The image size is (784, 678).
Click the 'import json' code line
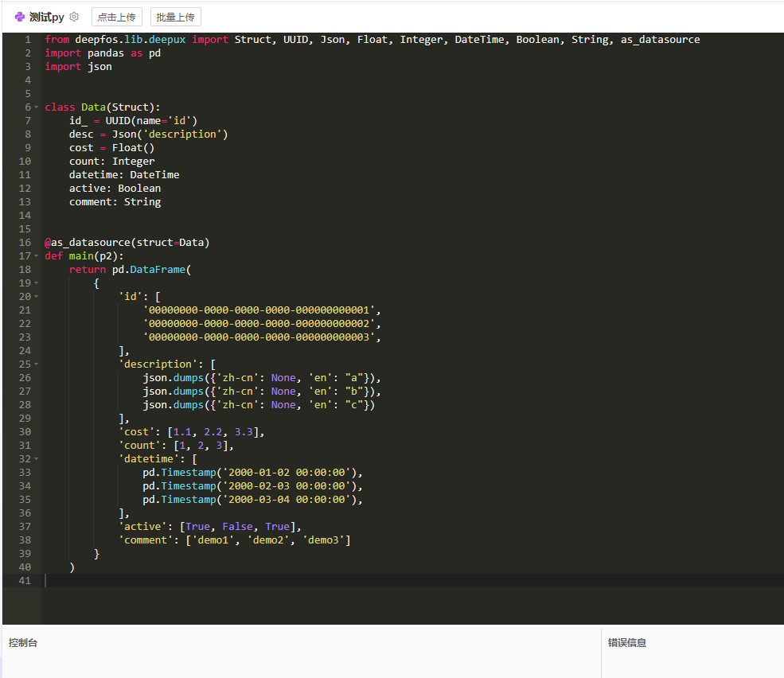tap(78, 67)
